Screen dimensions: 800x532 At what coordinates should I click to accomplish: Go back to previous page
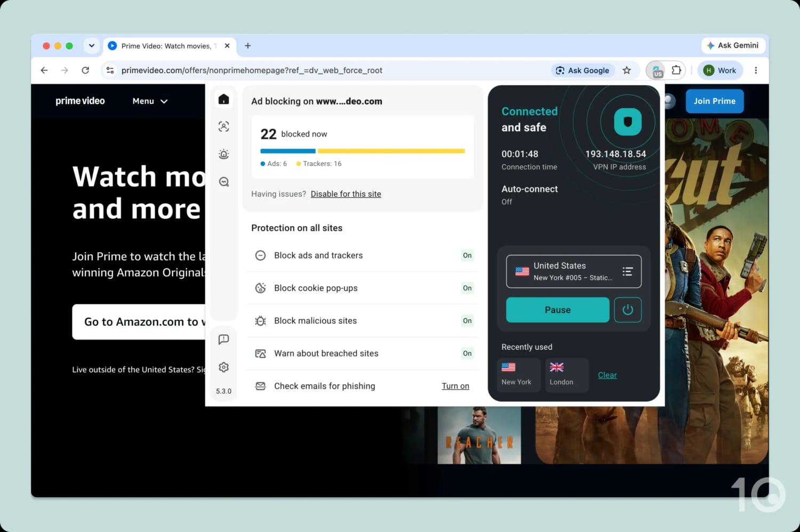pyautogui.click(x=44, y=70)
